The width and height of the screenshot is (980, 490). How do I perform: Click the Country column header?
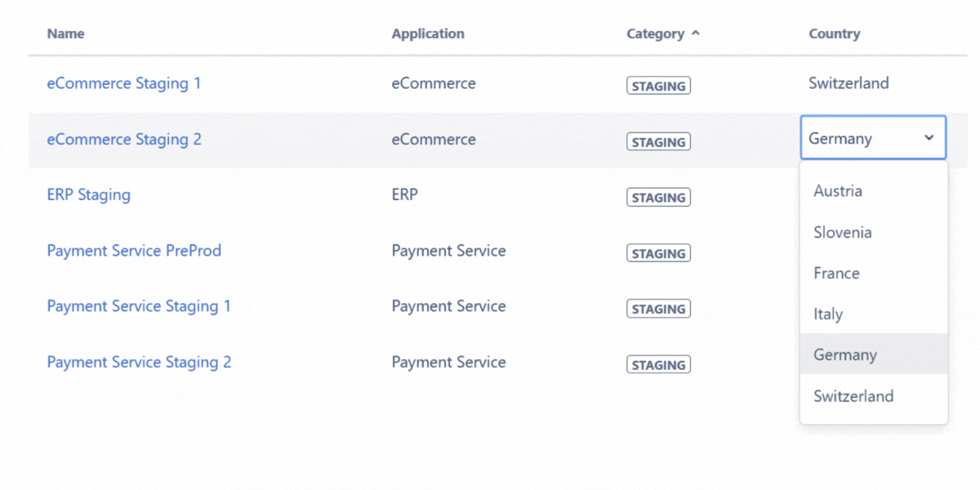[834, 33]
